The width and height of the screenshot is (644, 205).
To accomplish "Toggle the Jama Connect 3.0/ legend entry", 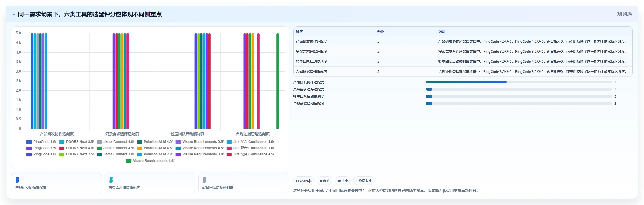I will pyautogui.click(x=115, y=154).
